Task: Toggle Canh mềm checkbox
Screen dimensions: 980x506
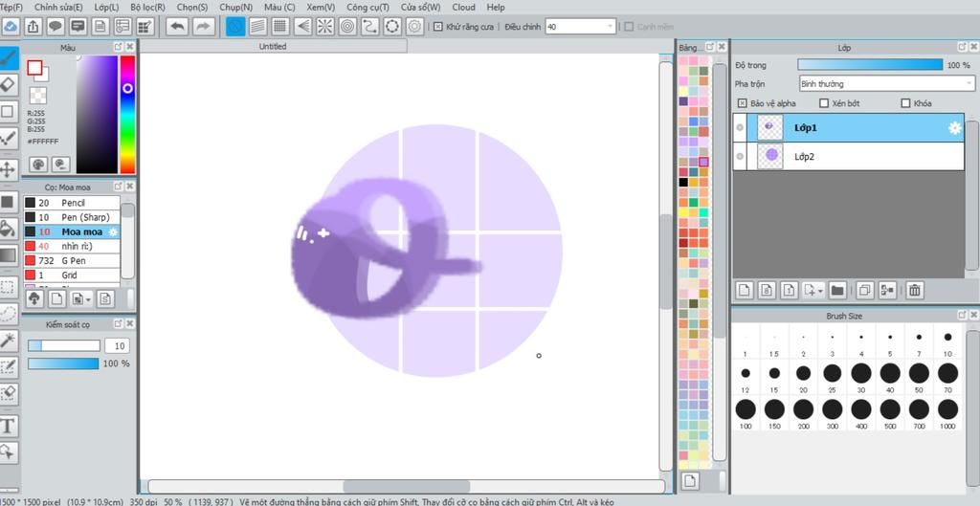Action: (x=630, y=27)
